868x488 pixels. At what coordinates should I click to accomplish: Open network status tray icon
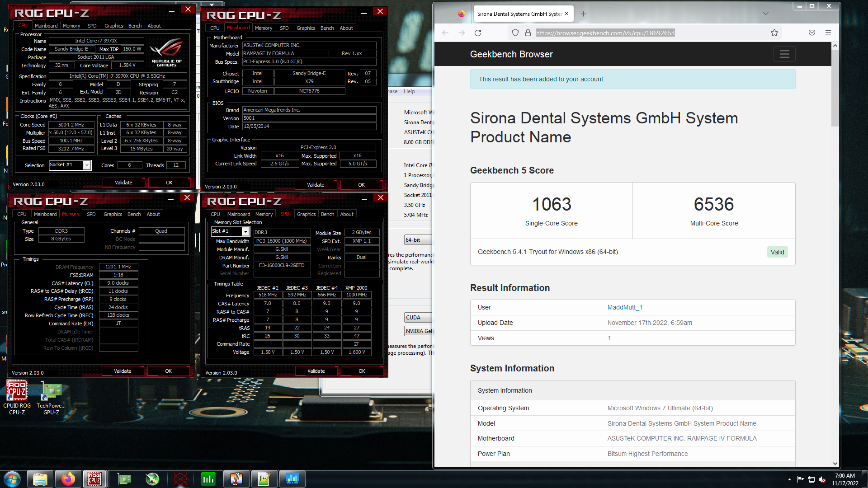[811, 479]
